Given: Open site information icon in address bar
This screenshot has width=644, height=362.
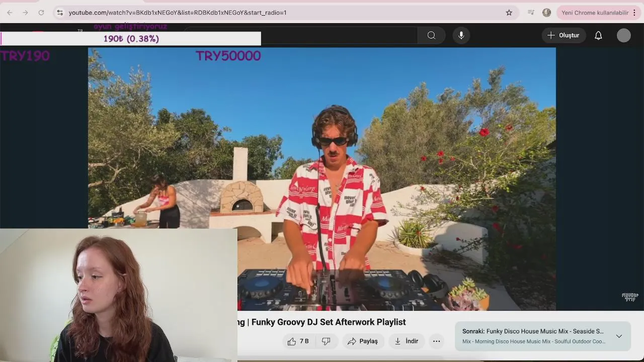Looking at the screenshot, I should pyautogui.click(x=60, y=13).
